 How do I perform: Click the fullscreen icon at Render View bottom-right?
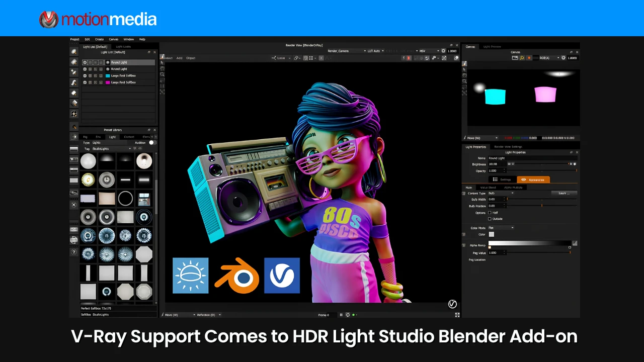pos(457,315)
